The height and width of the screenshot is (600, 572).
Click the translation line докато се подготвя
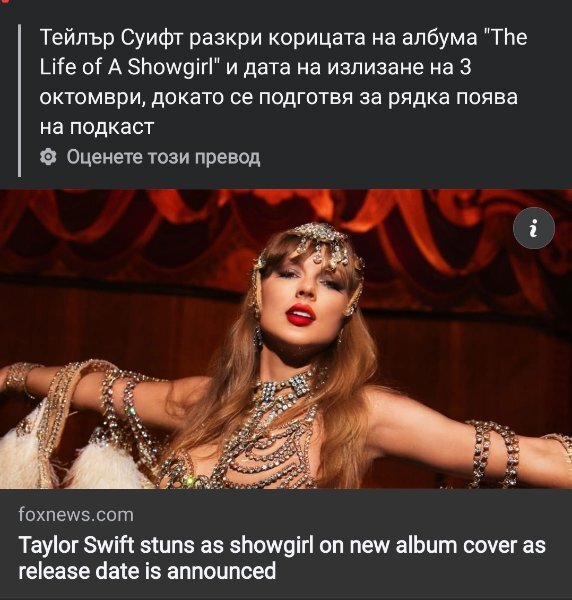[252, 97]
